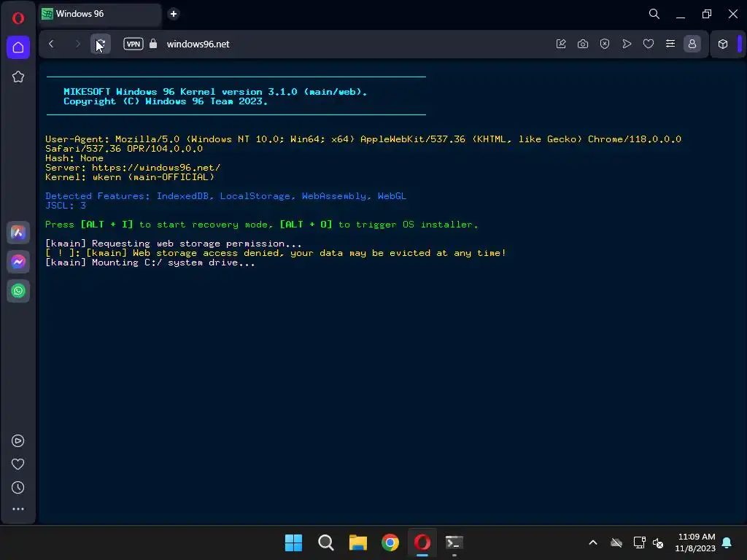Open a new tab with plus button
The image size is (747, 560).
pos(174,14)
